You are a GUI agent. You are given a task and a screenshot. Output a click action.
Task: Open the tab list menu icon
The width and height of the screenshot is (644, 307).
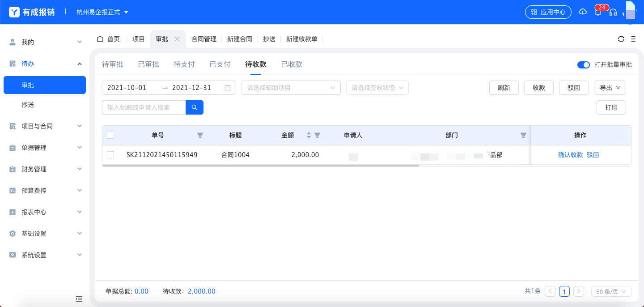(633, 39)
